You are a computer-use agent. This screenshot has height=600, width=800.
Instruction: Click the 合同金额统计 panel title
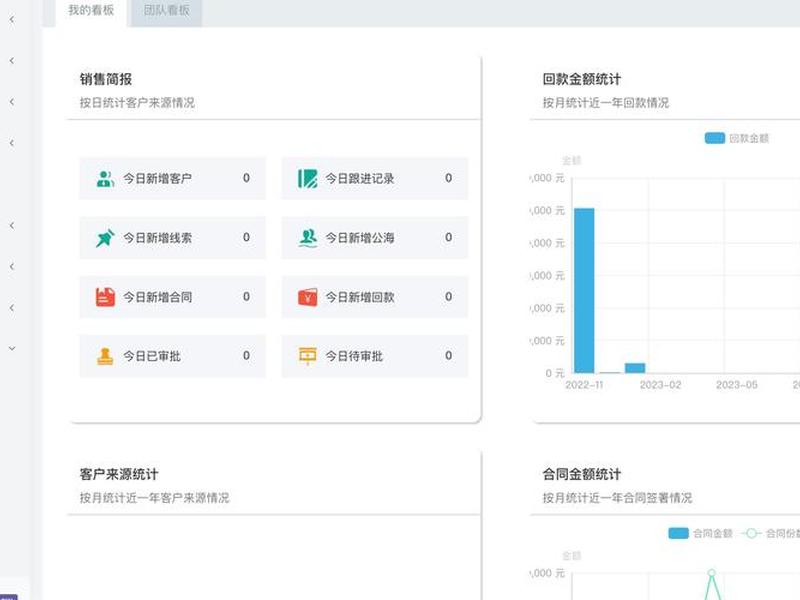(582, 474)
